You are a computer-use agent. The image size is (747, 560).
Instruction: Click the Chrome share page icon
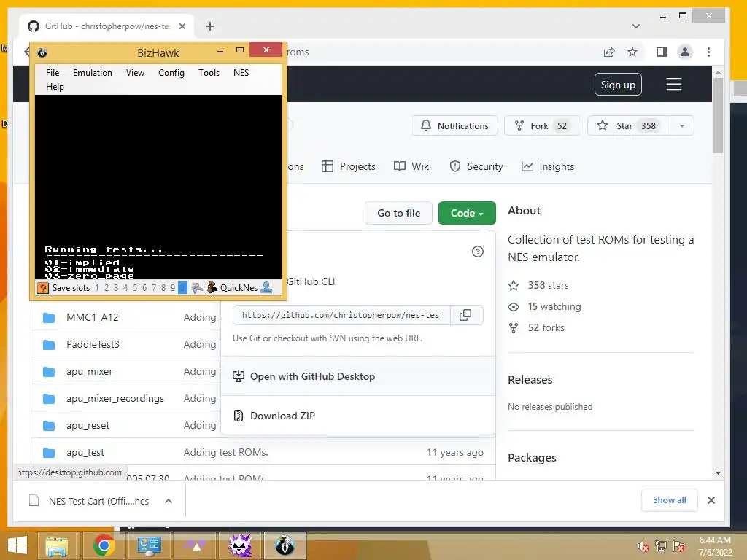point(609,52)
